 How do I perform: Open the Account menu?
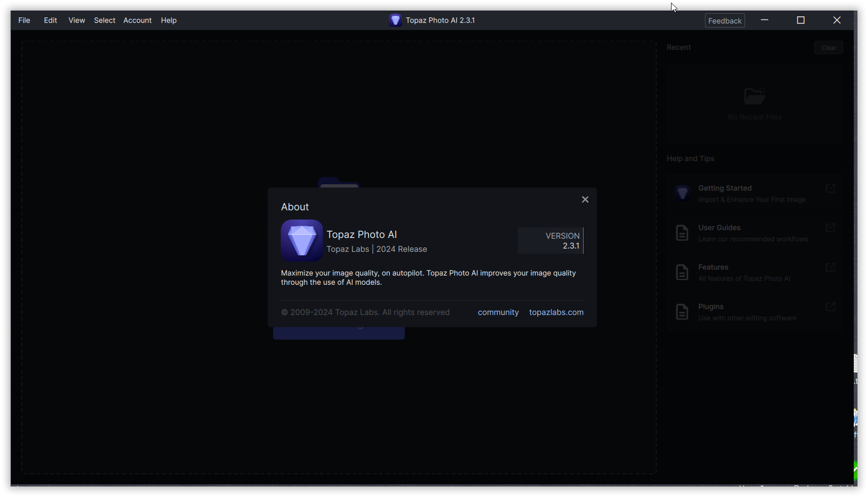tap(137, 21)
